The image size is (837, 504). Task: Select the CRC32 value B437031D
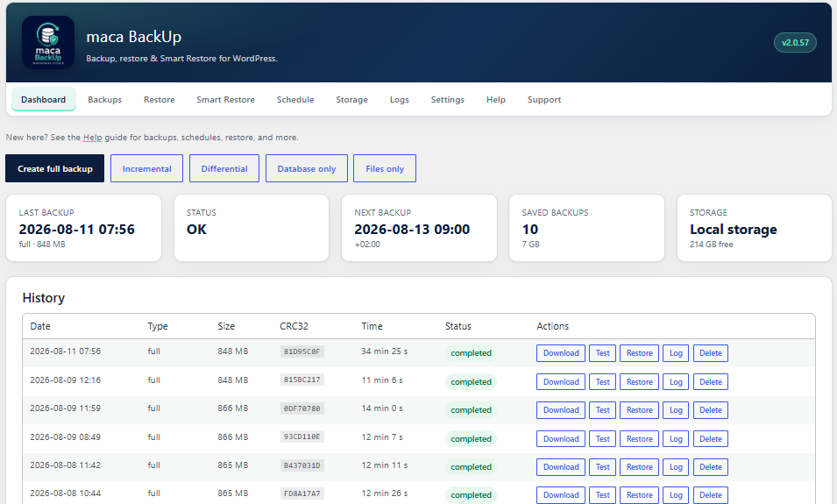point(302,465)
